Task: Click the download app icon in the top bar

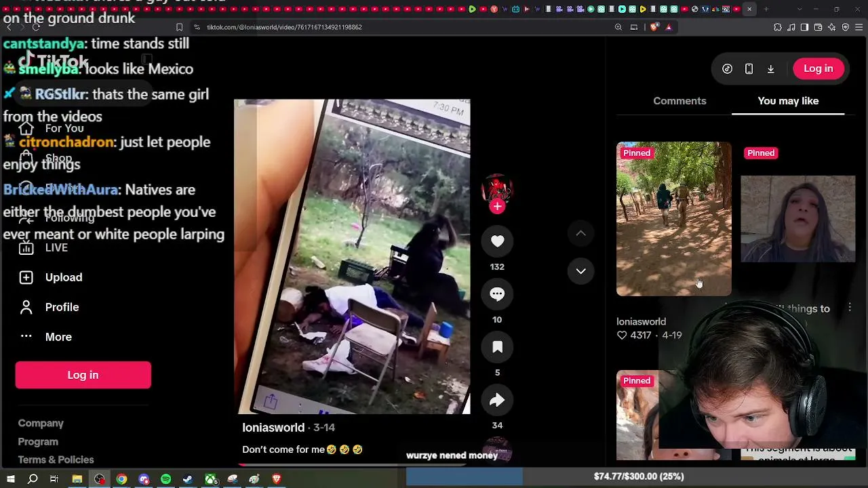Action: 770,68
